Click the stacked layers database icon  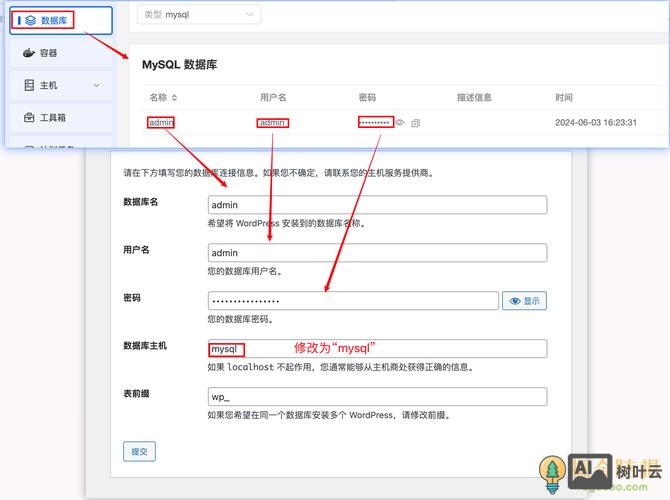[x=30, y=20]
